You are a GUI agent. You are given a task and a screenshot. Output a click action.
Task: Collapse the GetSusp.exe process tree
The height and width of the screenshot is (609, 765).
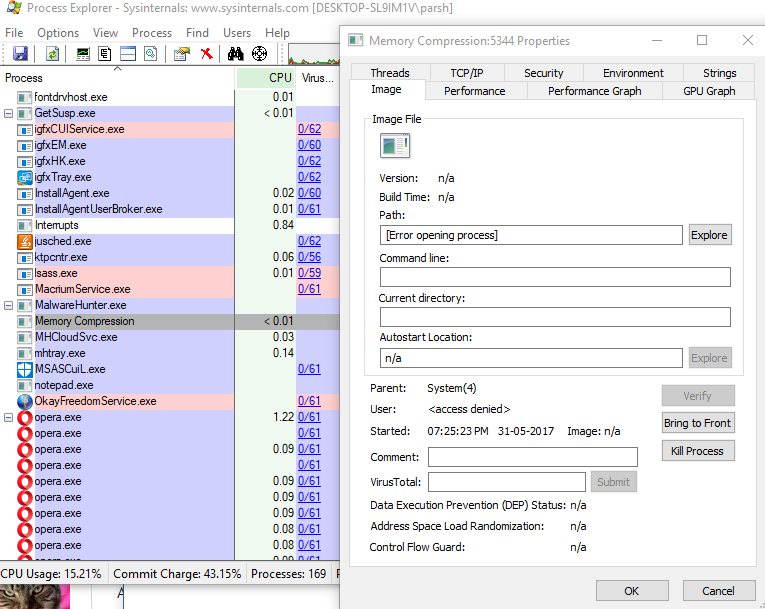[9, 113]
